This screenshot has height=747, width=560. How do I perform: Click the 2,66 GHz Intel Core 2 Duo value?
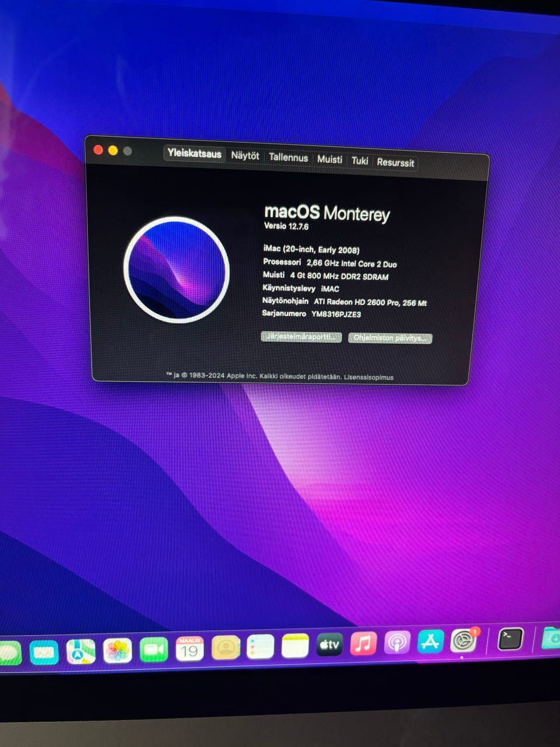click(x=352, y=264)
